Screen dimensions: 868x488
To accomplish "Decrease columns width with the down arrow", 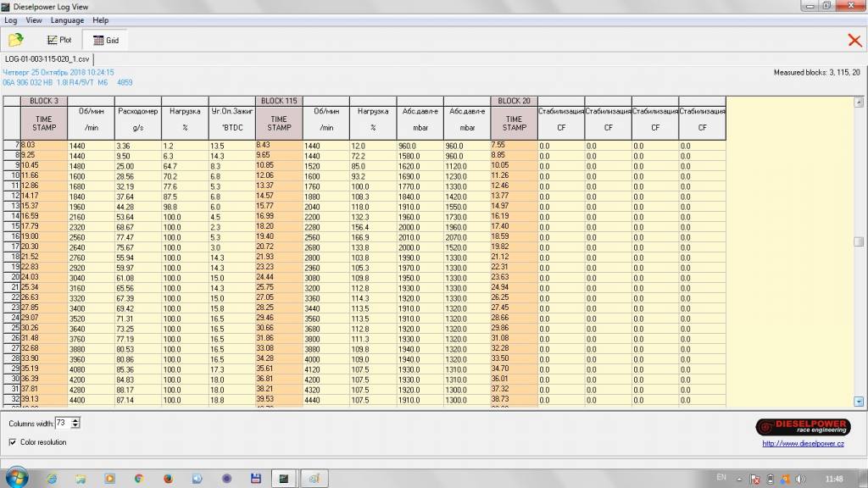I will coord(76,425).
